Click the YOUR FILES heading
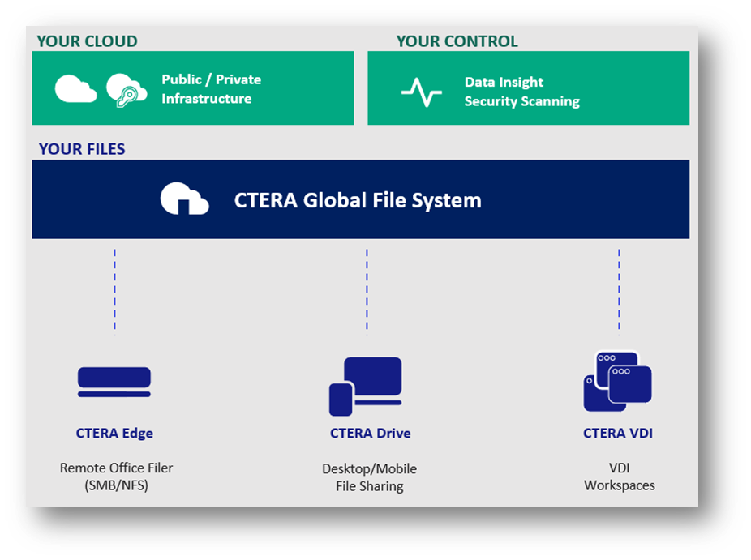 click(82, 149)
